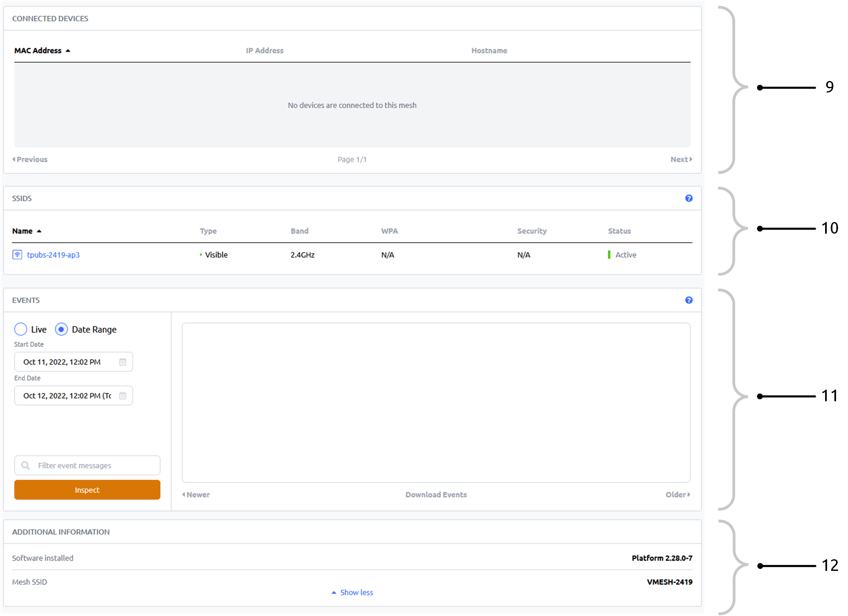This screenshot has height=616, width=848.
Task: Open the SSIDs help question-mark icon
Action: pos(689,198)
